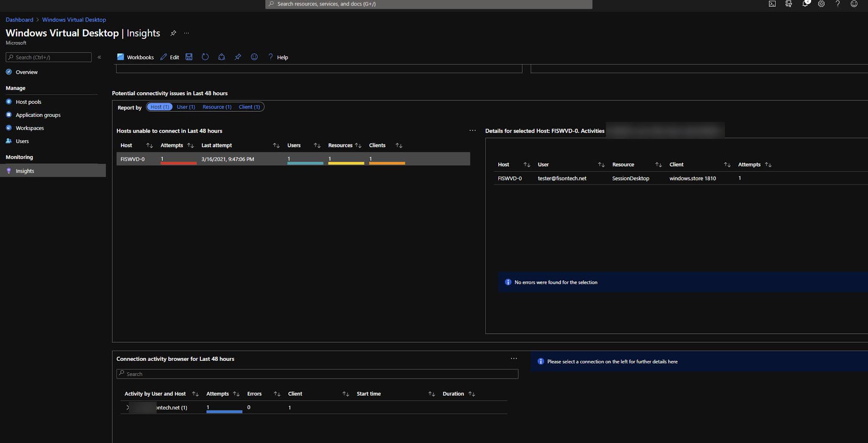Screen dimensions: 868x443
Task: Click the Connection activity browser Search field
Action: pyautogui.click(x=317, y=374)
